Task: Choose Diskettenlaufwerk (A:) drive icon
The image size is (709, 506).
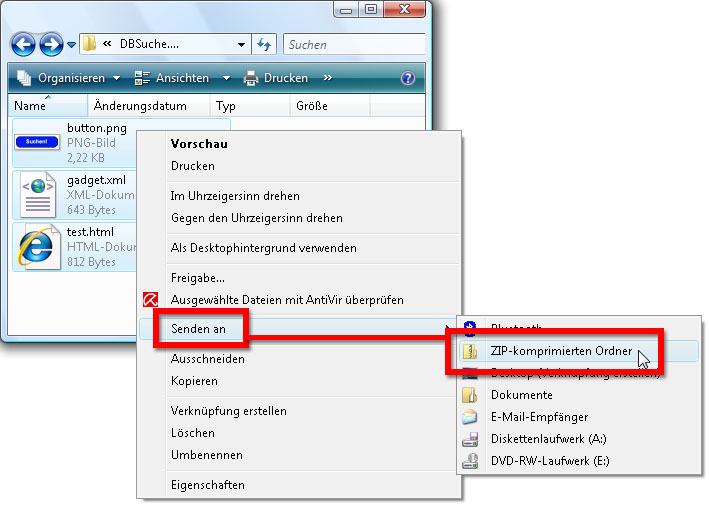Action: tap(470, 439)
